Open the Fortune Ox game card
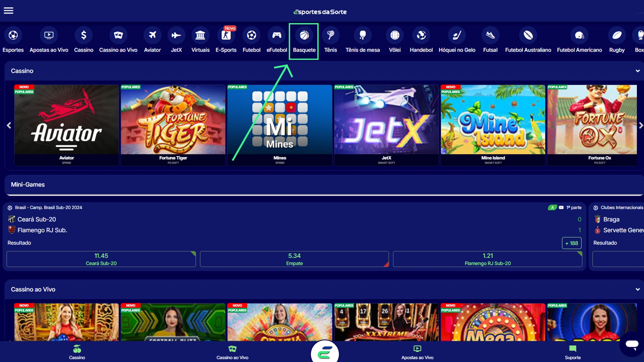The width and height of the screenshot is (644, 362). [x=592, y=125]
